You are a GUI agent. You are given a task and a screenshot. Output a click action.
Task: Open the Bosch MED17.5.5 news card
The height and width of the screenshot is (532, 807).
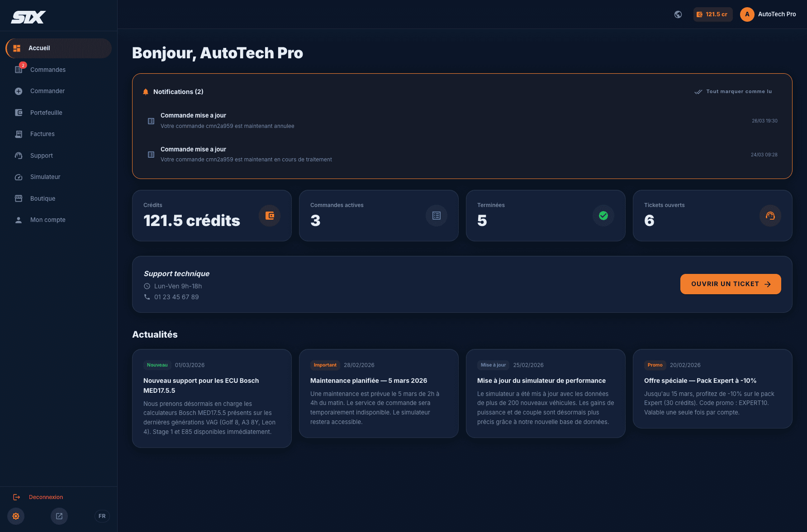click(212, 398)
